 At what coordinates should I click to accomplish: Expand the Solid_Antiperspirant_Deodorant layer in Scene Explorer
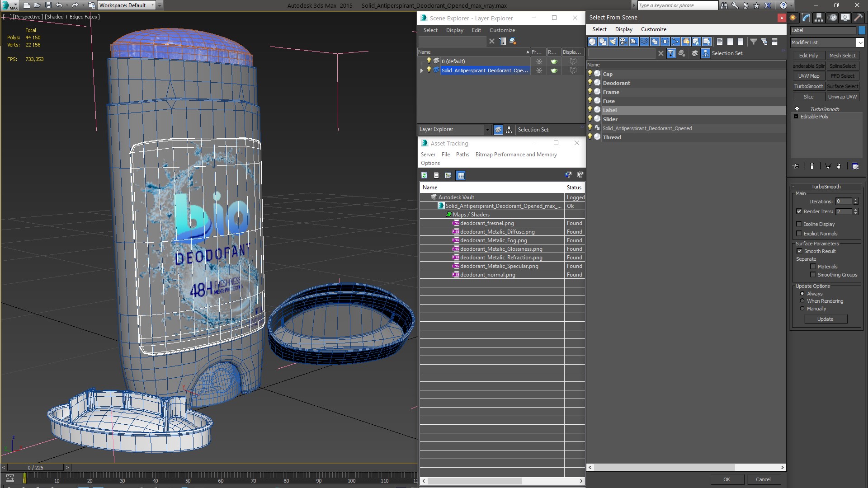[x=422, y=70]
